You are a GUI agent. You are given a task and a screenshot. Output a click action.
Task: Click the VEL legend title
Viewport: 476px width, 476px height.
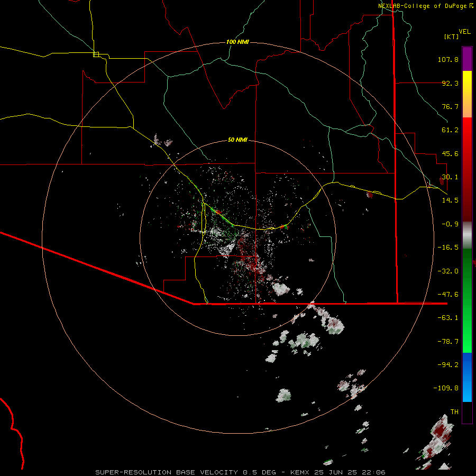click(464, 32)
